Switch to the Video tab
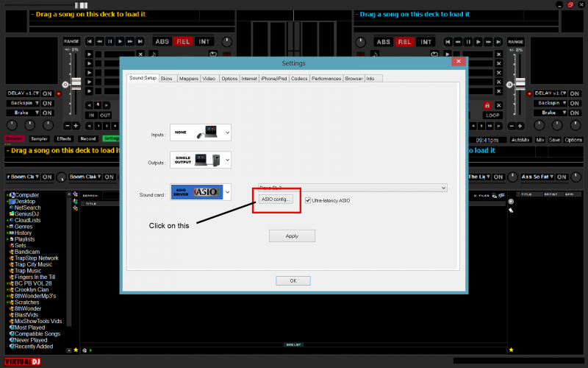The image size is (588, 368). [x=209, y=79]
